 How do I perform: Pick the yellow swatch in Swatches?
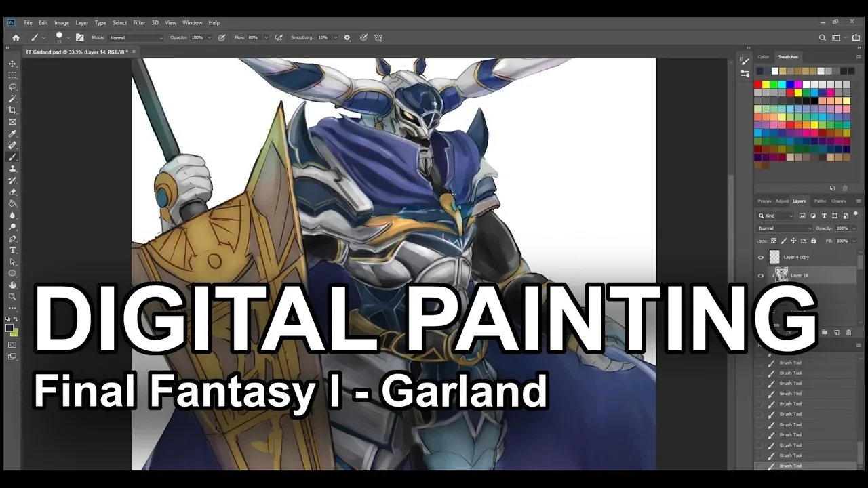click(766, 85)
